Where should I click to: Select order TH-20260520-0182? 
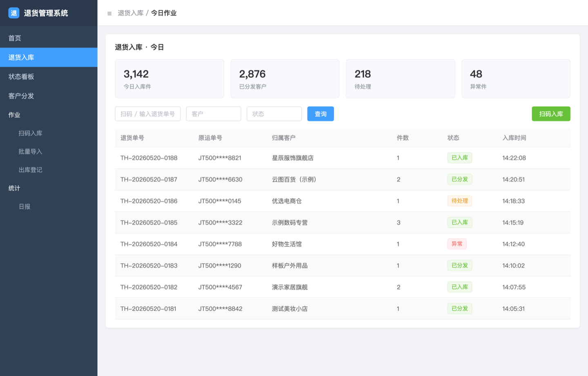tap(149, 287)
